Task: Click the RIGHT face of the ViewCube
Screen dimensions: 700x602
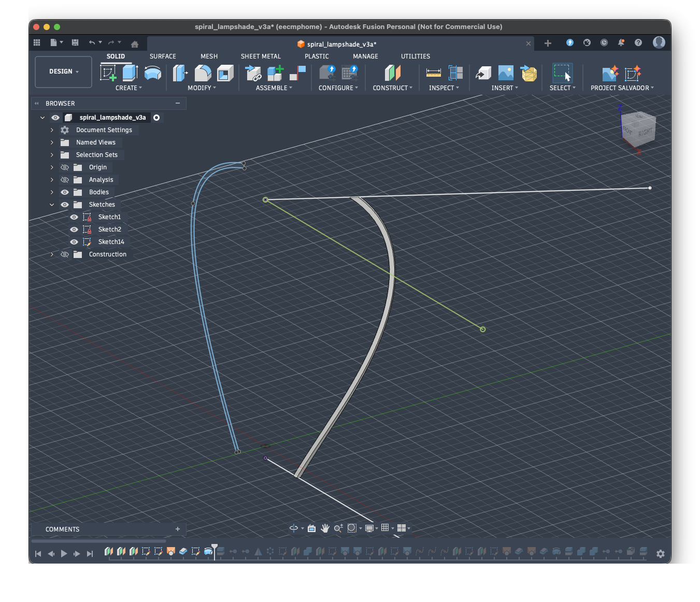Action: click(x=645, y=131)
